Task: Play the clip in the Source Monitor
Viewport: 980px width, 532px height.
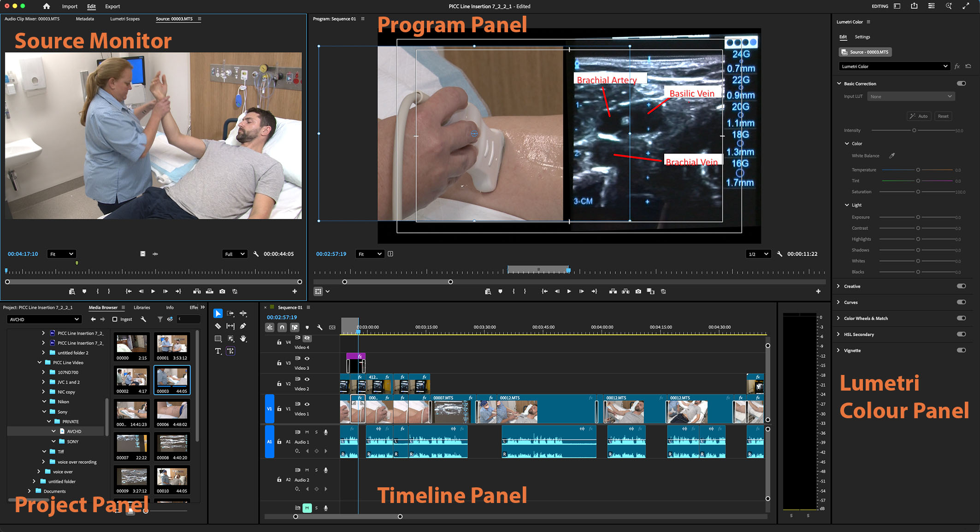Action: tap(153, 292)
